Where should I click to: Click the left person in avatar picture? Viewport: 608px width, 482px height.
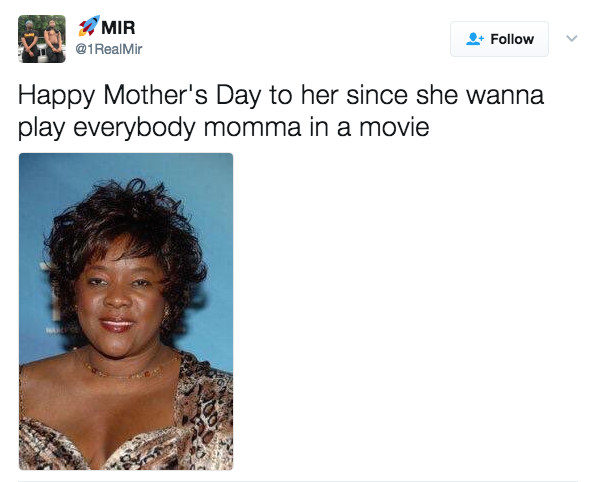click(x=30, y=41)
